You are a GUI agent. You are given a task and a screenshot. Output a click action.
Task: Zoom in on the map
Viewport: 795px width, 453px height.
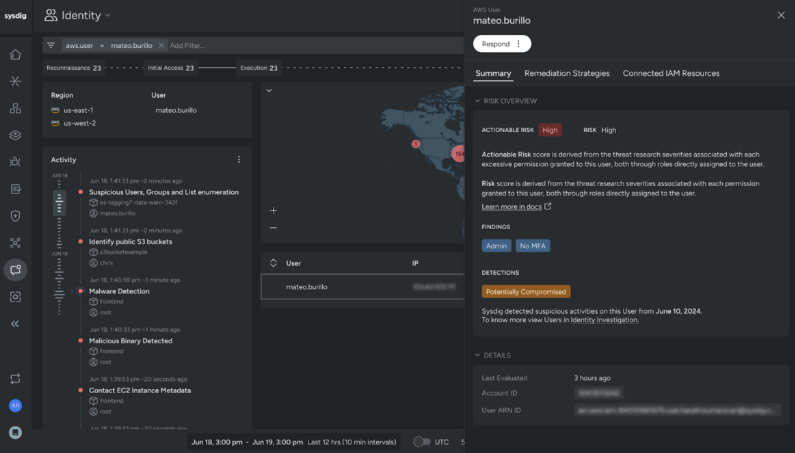pos(273,210)
